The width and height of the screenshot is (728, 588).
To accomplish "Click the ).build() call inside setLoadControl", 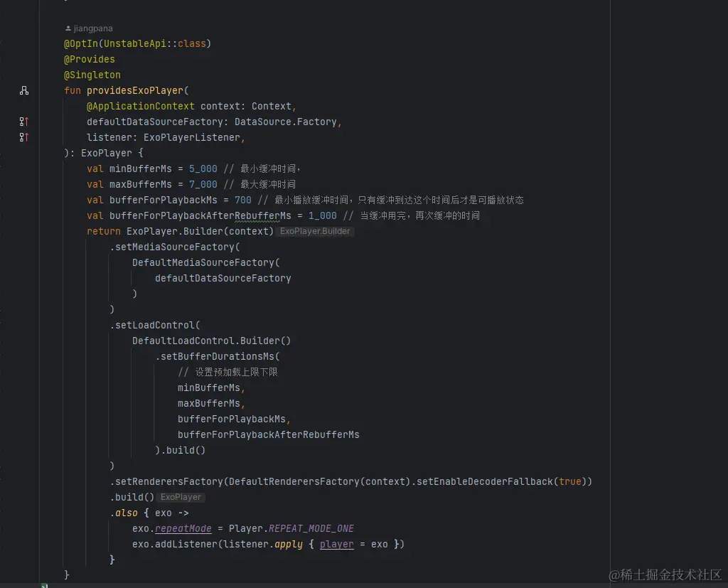I will coord(180,450).
